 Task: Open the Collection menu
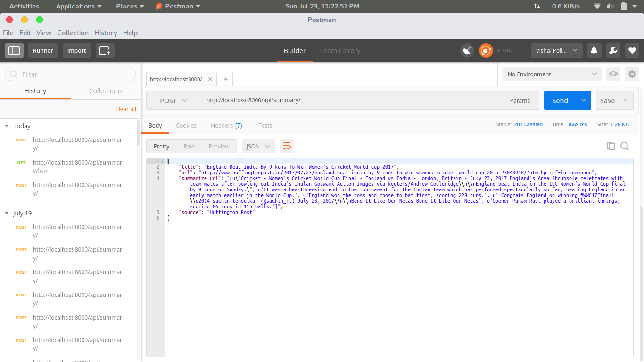coord(73,33)
